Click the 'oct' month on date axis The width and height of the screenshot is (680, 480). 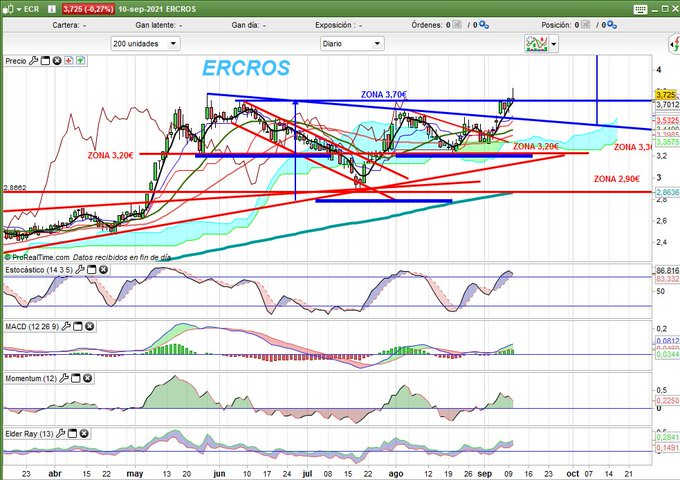(573, 473)
